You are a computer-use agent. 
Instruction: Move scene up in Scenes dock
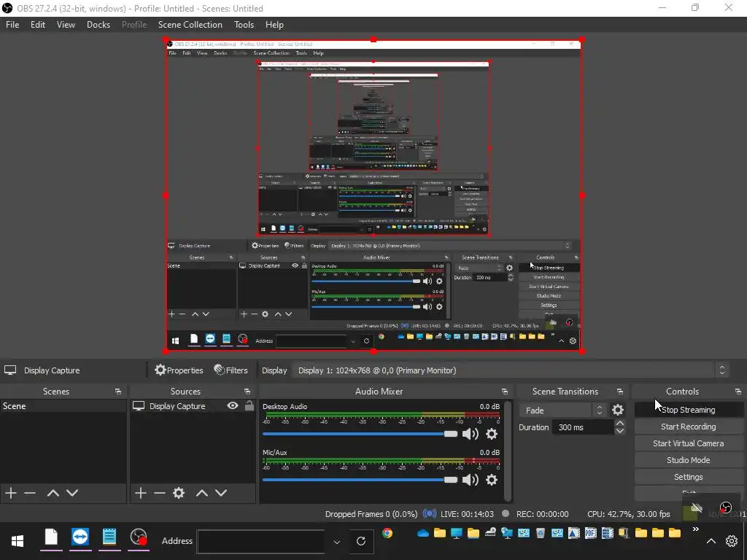tap(53, 493)
